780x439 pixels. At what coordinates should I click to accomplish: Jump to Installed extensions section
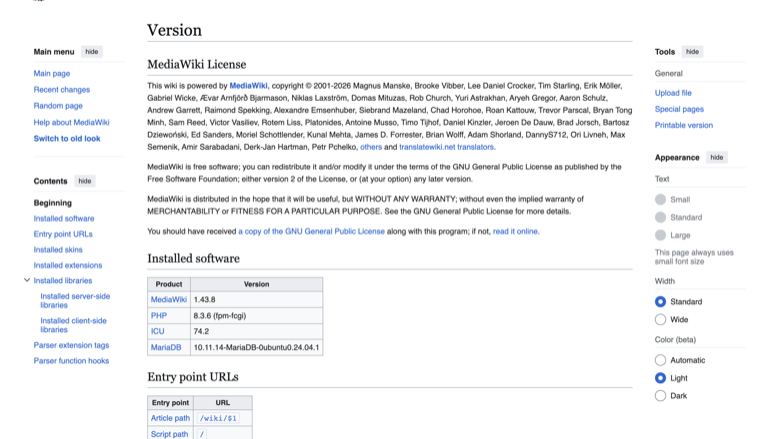click(68, 265)
